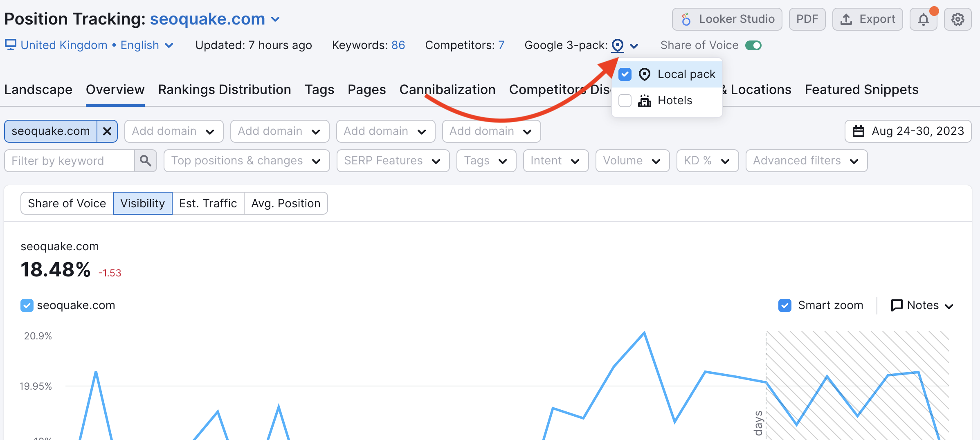Click the seoquake.com domain chip
The image size is (980, 440).
(x=51, y=131)
